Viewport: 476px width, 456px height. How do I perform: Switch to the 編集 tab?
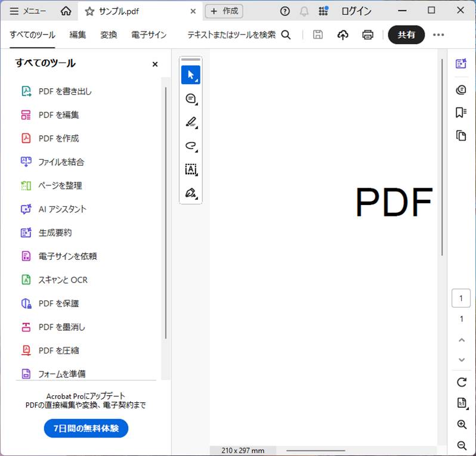click(x=78, y=35)
